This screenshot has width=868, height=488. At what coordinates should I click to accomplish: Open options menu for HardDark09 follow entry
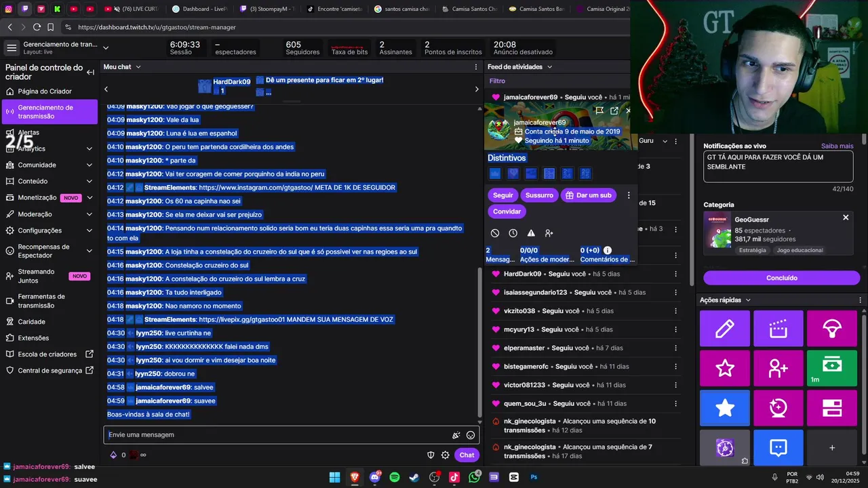click(675, 274)
